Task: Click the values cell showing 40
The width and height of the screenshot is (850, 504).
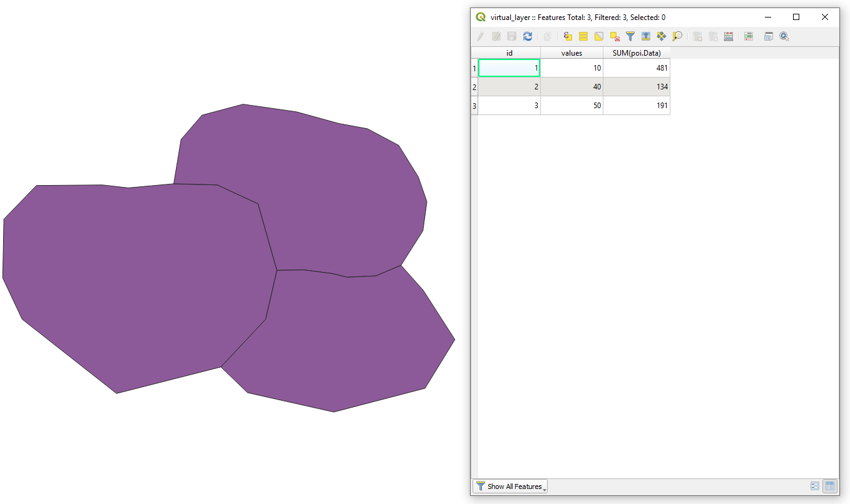Action: 571,87
